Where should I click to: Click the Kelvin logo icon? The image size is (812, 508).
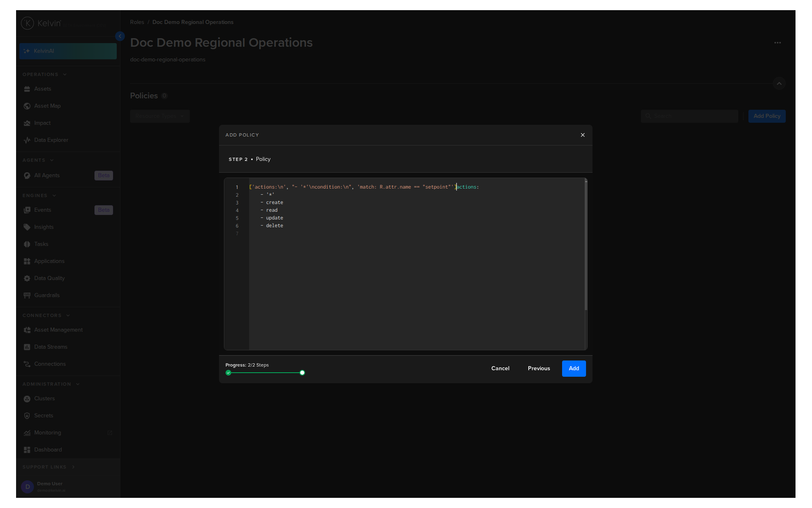(x=27, y=23)
